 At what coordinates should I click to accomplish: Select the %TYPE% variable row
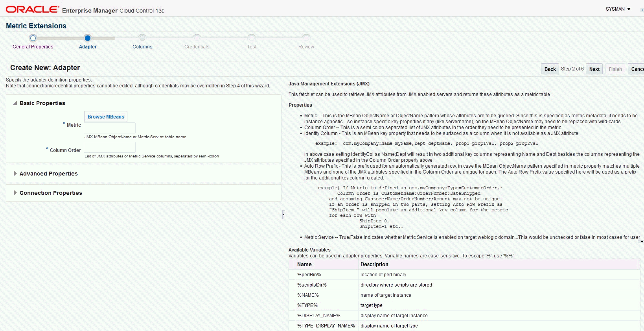(x=464, y=305)
